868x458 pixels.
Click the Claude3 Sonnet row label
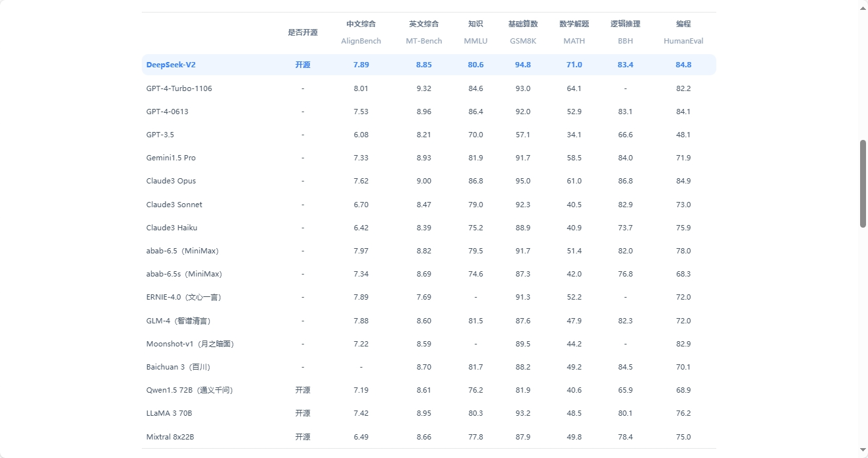click(174, 205)
